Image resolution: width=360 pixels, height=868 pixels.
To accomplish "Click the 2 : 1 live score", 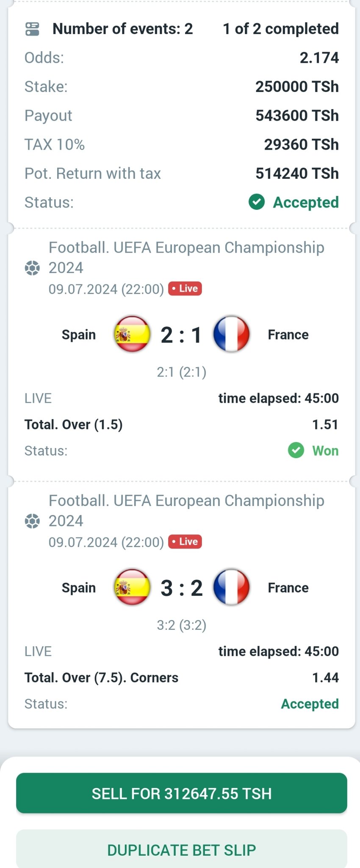I will [181, 335].
